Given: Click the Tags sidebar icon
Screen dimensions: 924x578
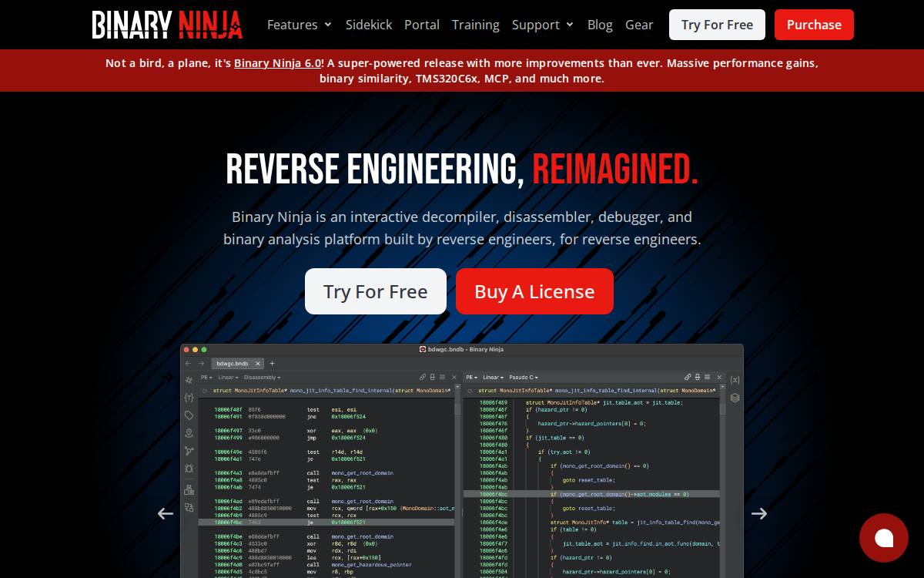Looking at the screenshot, I should tap(189, 415).
